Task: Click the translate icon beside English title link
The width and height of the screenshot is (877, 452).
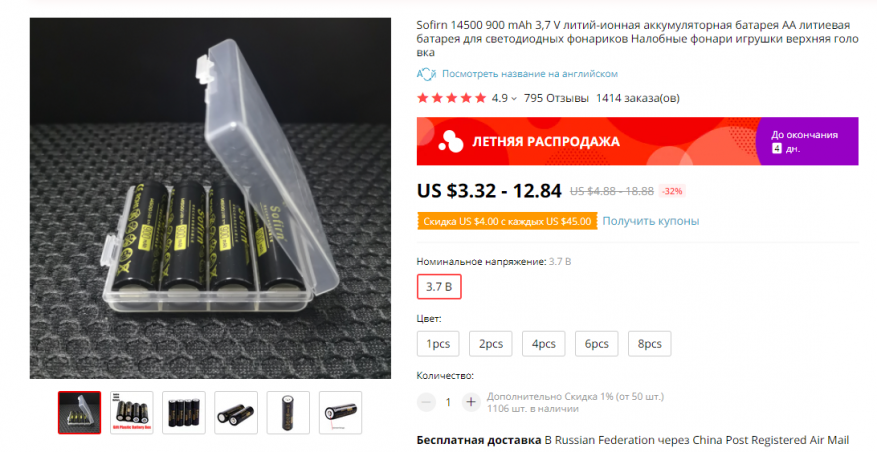Action: tap(426, 74)
